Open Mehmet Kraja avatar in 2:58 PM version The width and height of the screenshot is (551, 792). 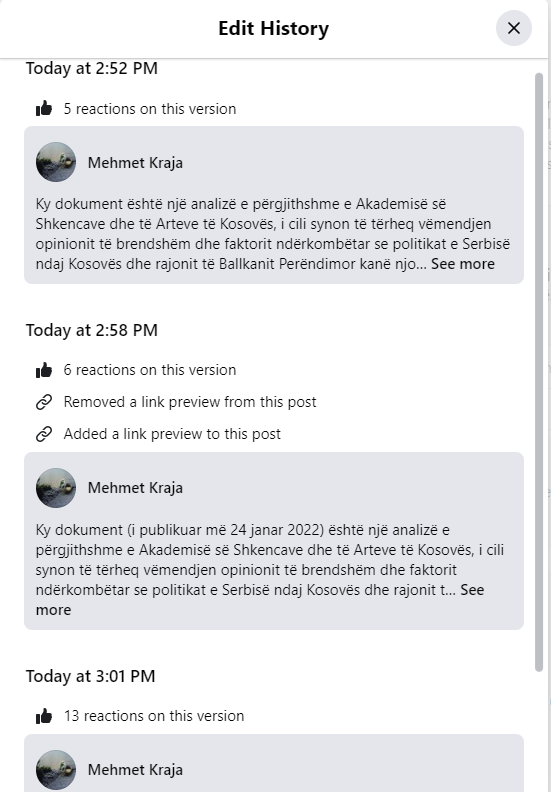[56, 488]
